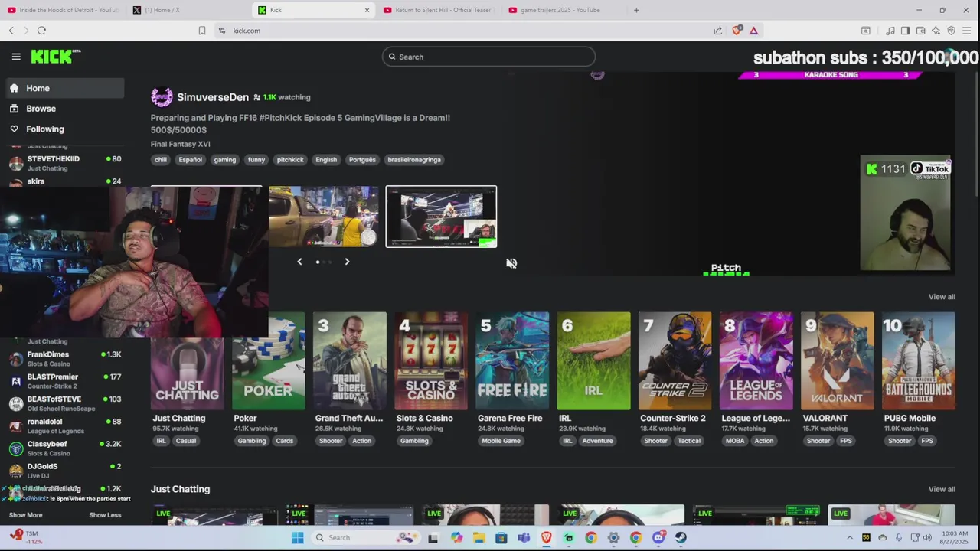This screenshot has height=551, width=980.
Task: Open Microsoft Teams from the taskbar
Action: point(524,537)
